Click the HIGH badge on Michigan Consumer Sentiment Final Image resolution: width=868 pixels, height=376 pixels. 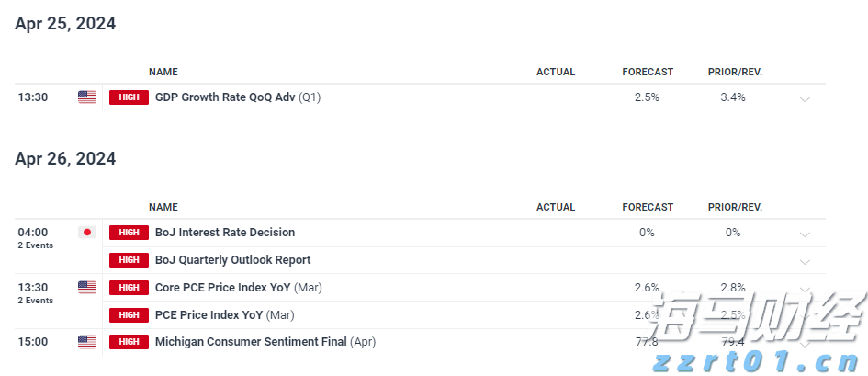tap(129, 342)
